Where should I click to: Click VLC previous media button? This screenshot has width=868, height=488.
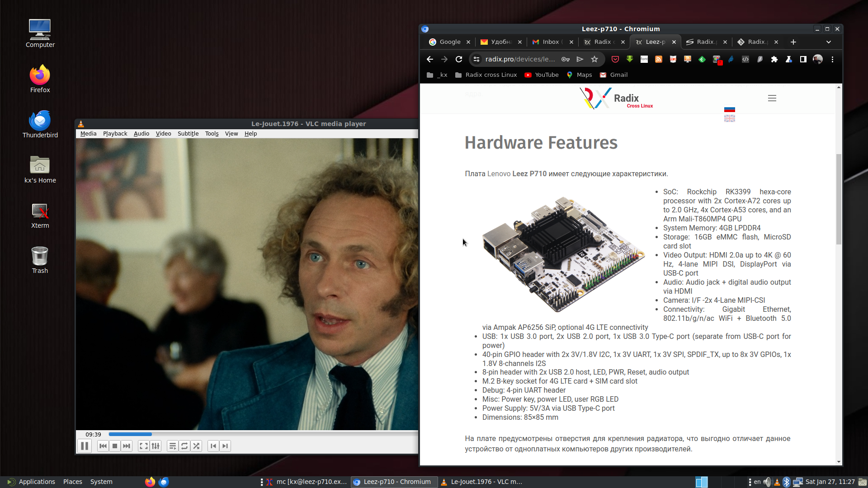[x=103, y=446]
